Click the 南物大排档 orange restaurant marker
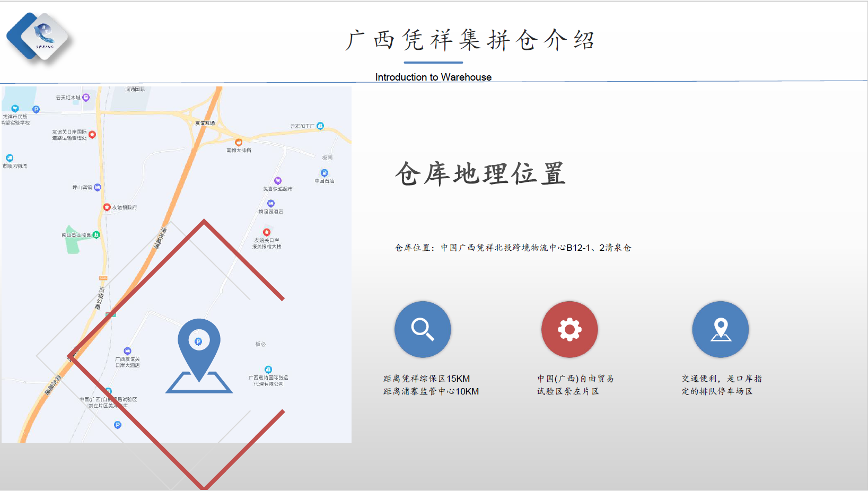 [239, 142]
